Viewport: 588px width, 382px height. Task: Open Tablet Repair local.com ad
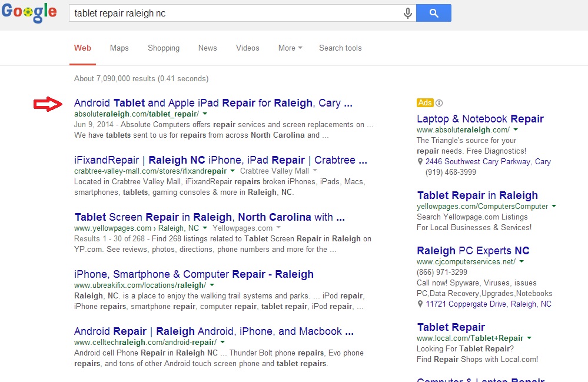[x=451, y=327]
